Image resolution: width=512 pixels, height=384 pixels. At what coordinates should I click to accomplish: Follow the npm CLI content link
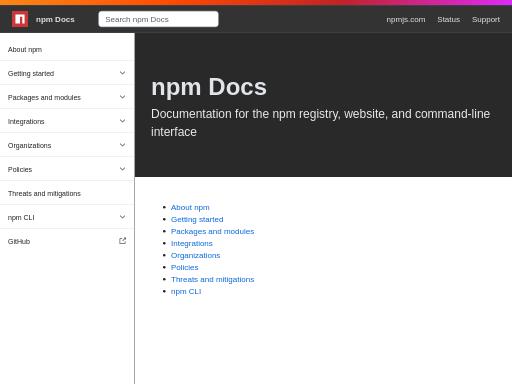(x=186, y=291)
